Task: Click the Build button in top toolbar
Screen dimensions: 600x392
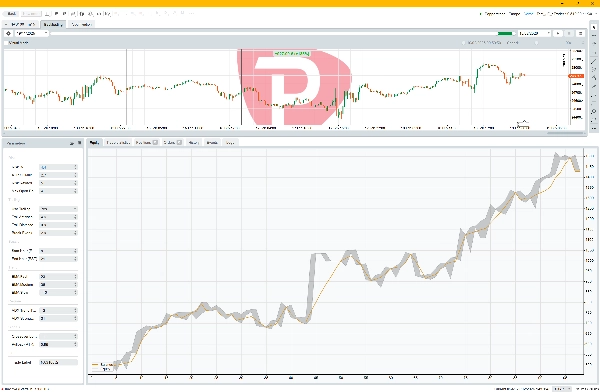Action: [x=12, y=13]
